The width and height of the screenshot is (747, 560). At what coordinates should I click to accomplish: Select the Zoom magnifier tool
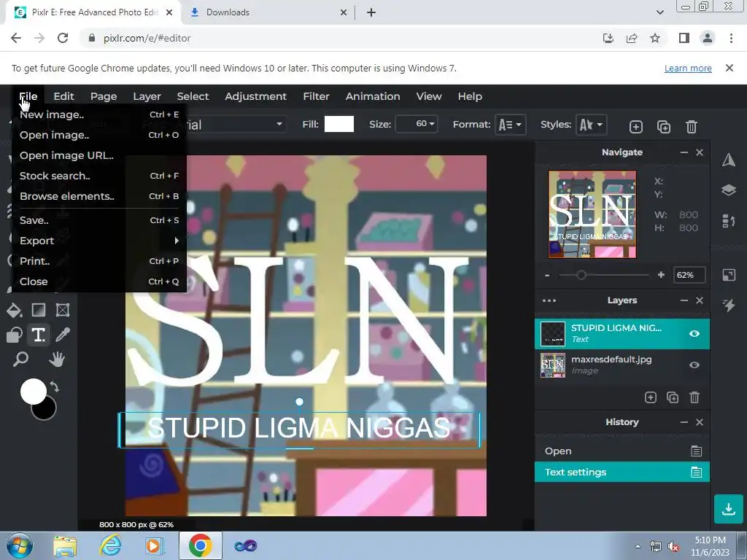pos(20,359)
